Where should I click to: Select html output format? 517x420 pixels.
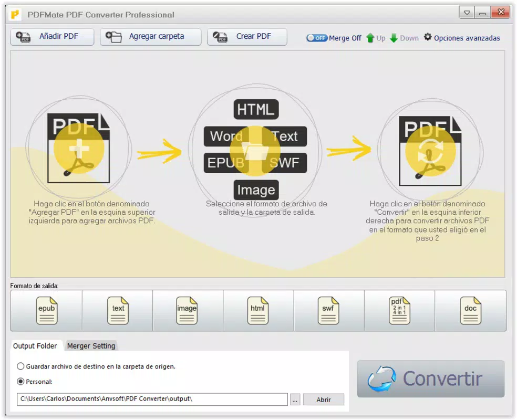pyautogui.click(x=257, y=310)
